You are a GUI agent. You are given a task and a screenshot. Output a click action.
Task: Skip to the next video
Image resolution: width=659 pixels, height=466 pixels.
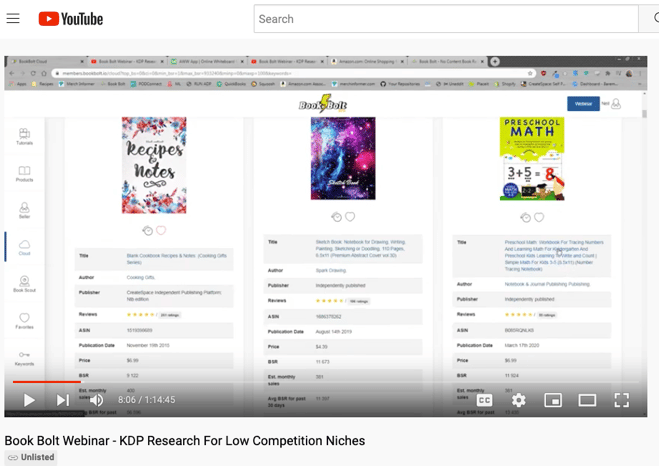click(x=63, y=400)
